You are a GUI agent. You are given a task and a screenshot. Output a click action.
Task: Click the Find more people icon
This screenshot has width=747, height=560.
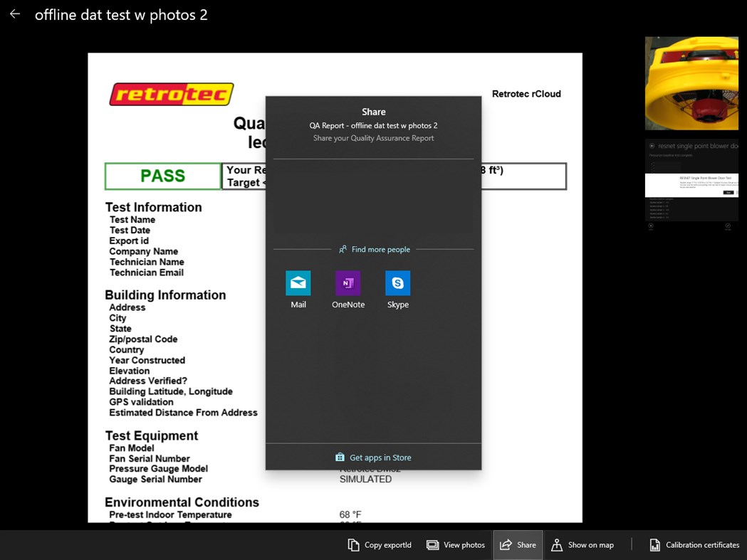[344, 249]
